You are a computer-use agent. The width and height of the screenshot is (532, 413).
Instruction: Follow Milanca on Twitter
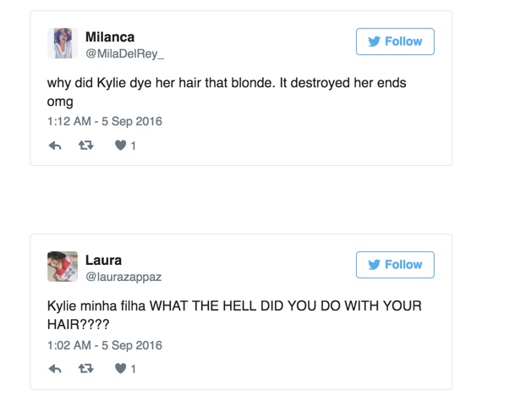coord(395,41)
